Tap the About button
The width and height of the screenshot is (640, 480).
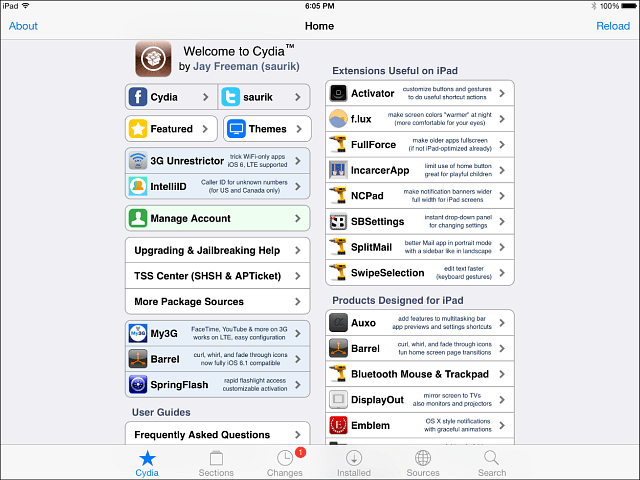click(23, 26)
